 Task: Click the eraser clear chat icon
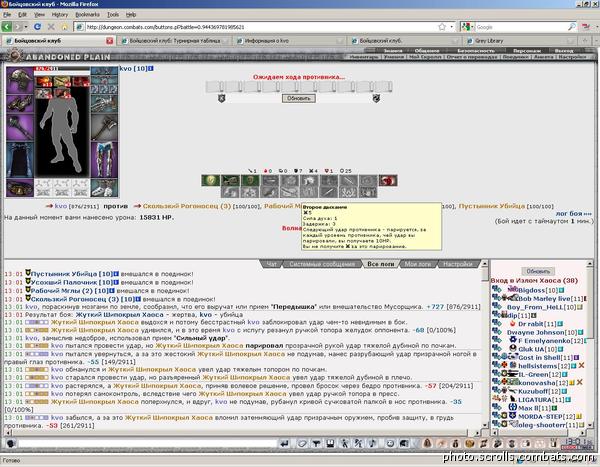(302, 444)
